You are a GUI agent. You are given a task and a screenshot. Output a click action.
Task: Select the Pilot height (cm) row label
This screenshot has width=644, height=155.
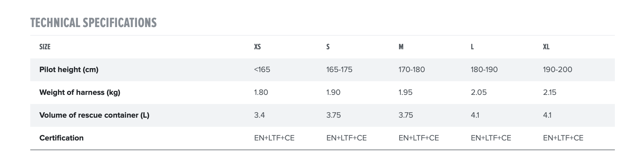[69, 70]
